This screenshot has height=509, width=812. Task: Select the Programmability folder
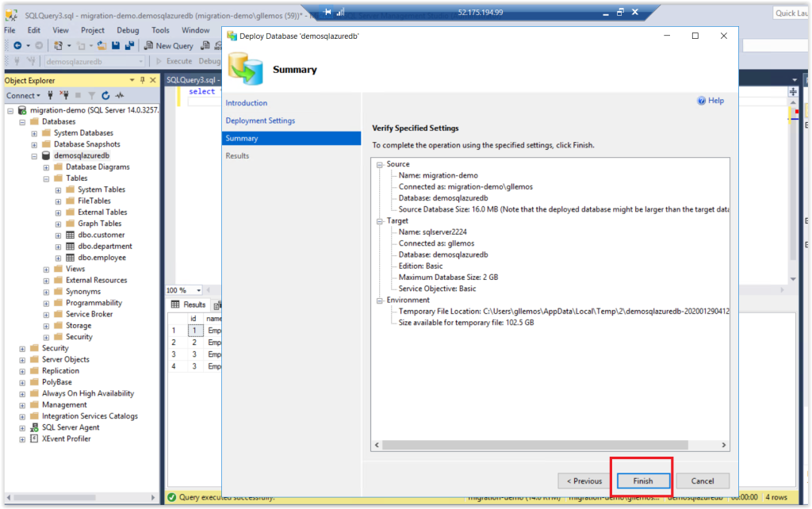coord(94,302)
